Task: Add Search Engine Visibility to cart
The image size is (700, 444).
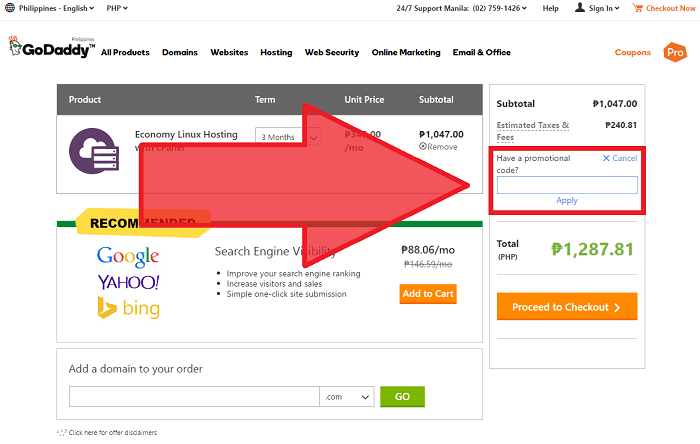Action: [428, 294]
